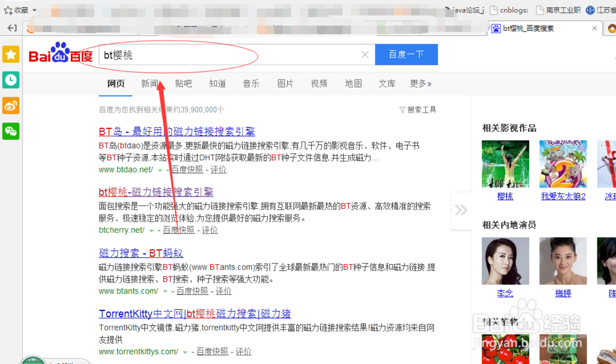Switch to the 图片 tab
The width and height of the screenshot is (616, 364).
(x=285, y=83)
